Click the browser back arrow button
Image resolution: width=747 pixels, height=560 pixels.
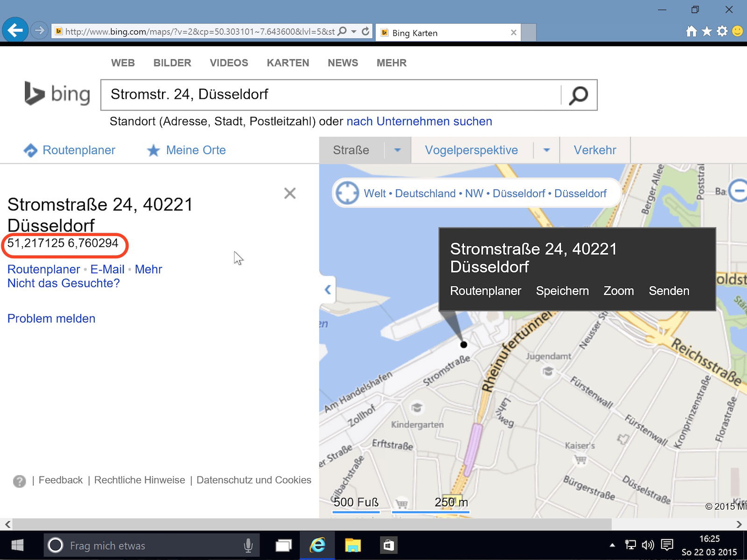point(15,30)
